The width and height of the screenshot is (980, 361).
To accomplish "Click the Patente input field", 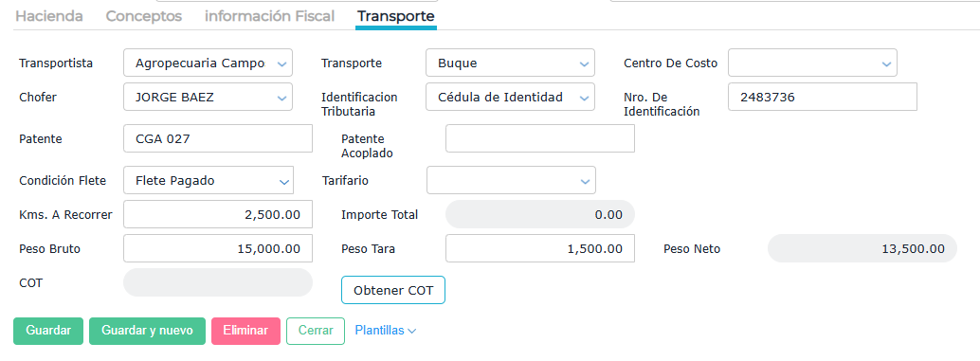I will (217, 138).
